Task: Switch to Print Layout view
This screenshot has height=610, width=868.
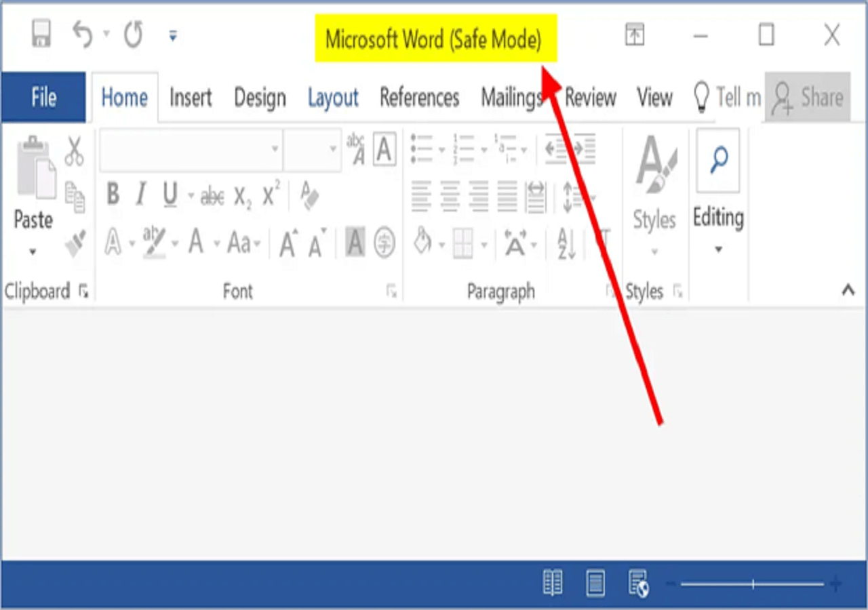Action: [595, 584]
